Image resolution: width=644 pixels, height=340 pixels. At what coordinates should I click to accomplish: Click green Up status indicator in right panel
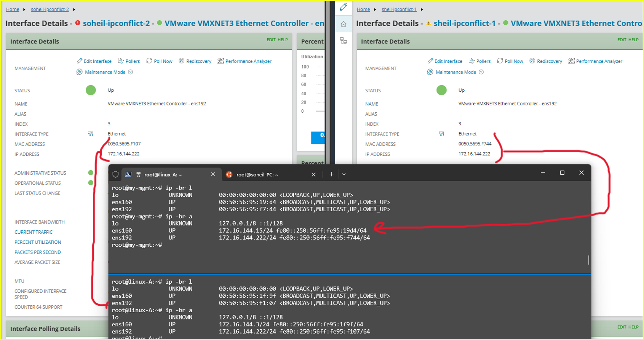(x=441, y=90)
